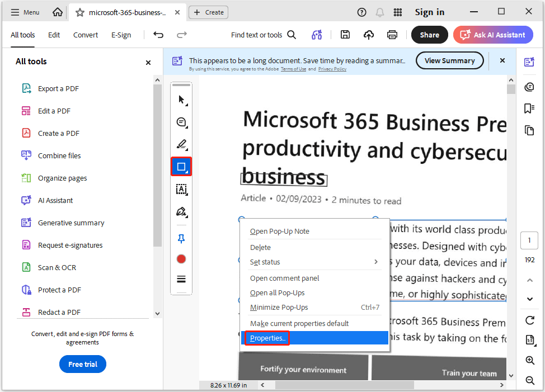Open right-rail page thumbnails icon
This screenshot has height=392, width=545.
[x=529, y=131]
